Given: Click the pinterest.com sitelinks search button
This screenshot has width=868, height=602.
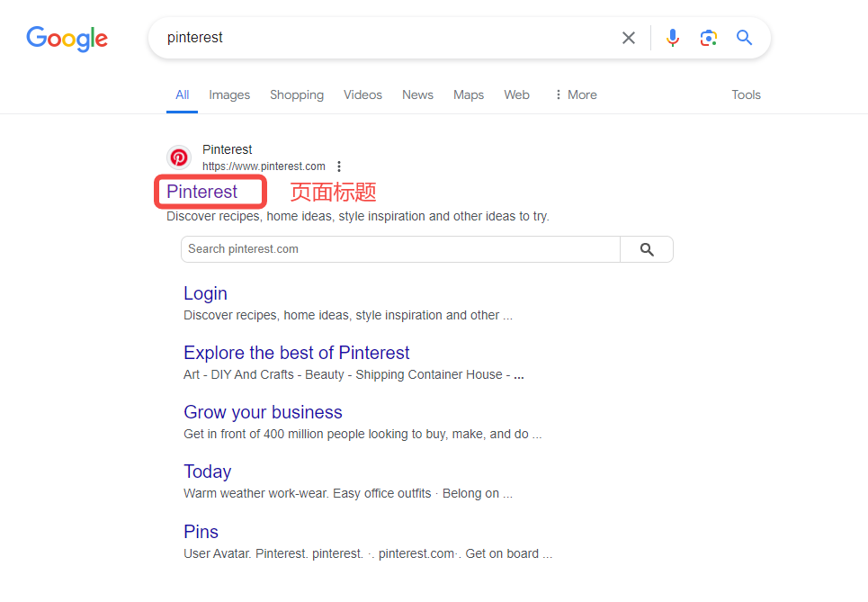Looking at the screenshot, I should 647,249.
